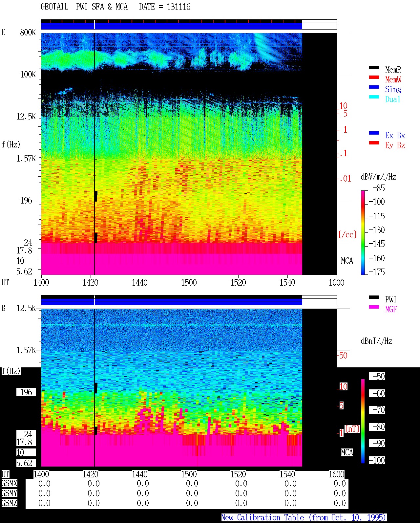Click the dBnT/√Hz unit label

pyautogui.click(x=376, y=341)
